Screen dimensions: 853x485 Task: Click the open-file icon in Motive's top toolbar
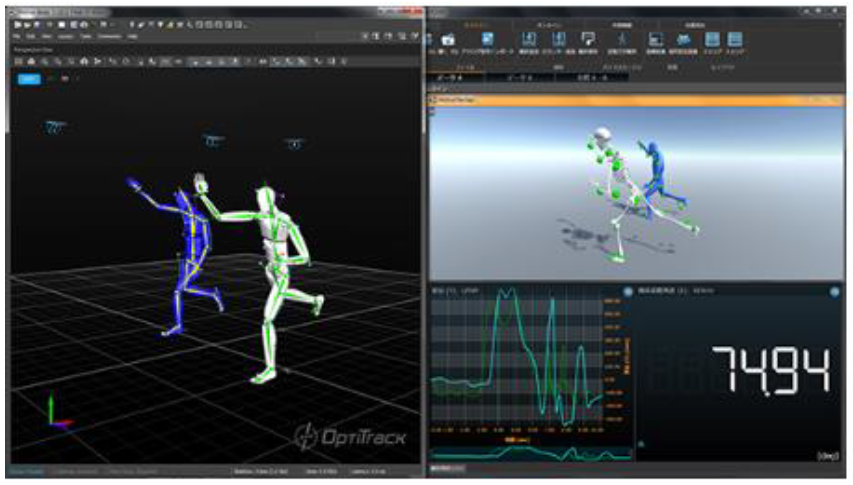(x=27, y=23)
